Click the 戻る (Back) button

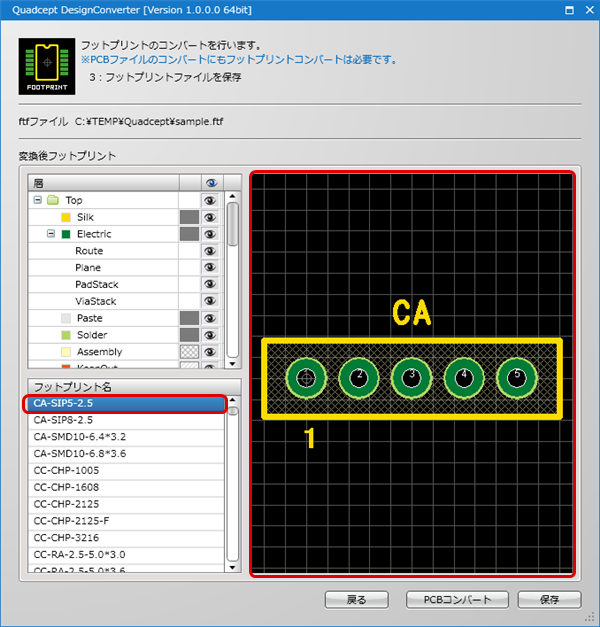pyautogui.click(x=356, y=600)
